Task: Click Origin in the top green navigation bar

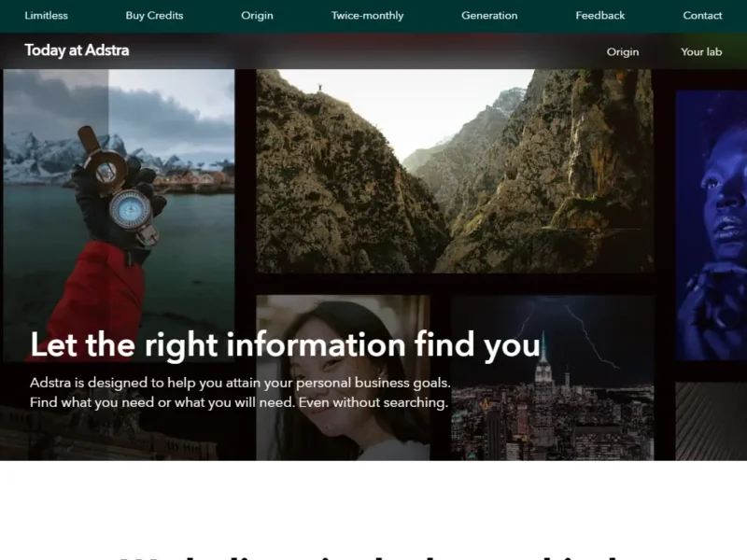Action: (x=257, y=15)
